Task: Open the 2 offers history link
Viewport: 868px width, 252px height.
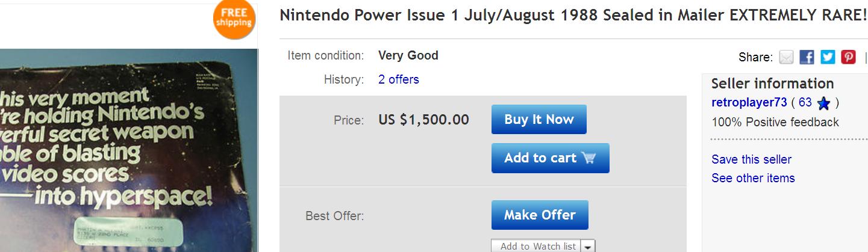Action: 398,79
